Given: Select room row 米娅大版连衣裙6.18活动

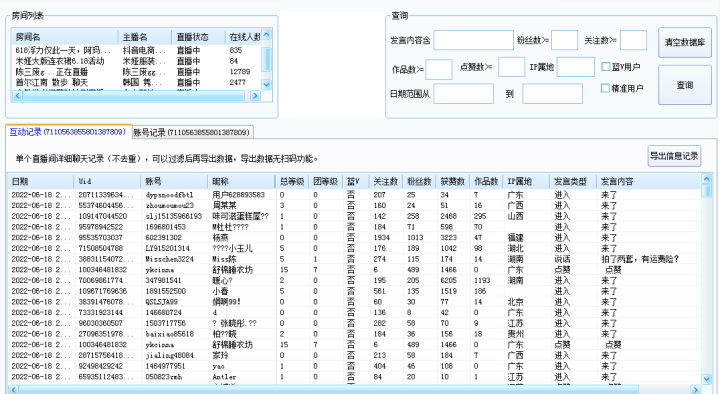Looking at the screenshot, I should [x=136, y=61].
